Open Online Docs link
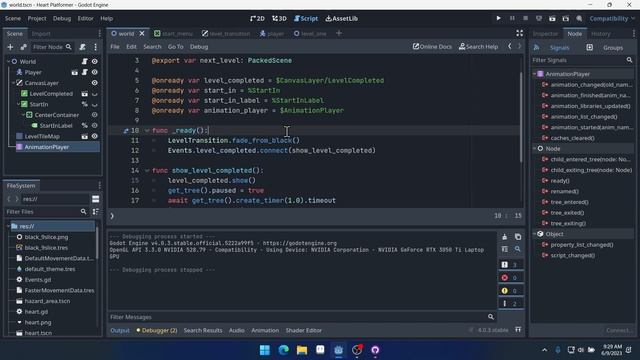Viewport: 640px width, 360px height. pos(432,47)
